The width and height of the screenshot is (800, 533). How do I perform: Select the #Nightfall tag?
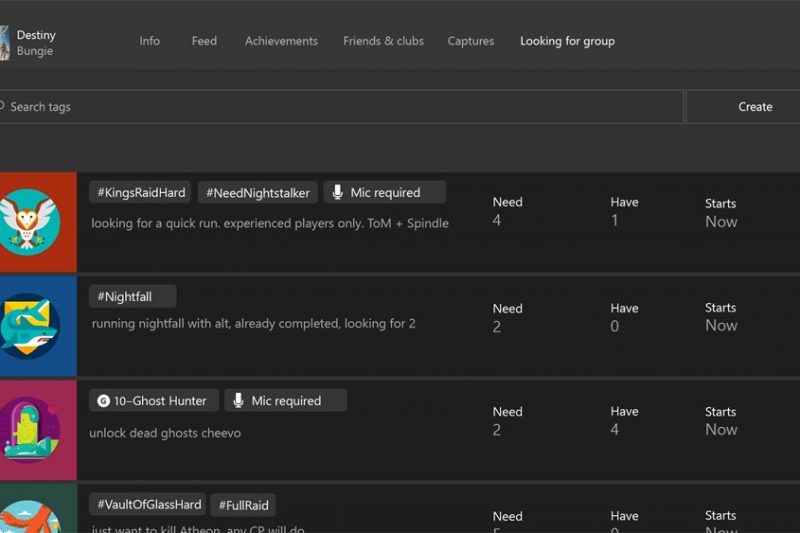(x=133, y=296)
